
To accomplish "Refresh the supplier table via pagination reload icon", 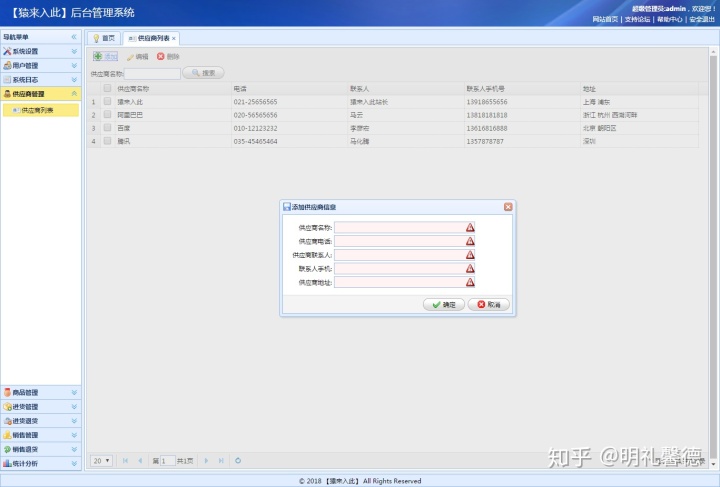I will click(238, 460).
